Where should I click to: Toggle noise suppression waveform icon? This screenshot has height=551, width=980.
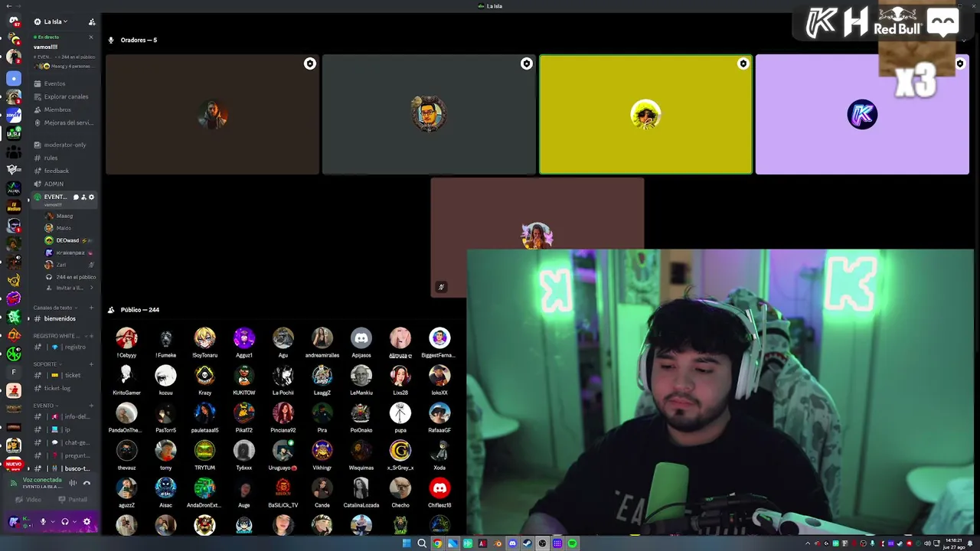point(73,483)
